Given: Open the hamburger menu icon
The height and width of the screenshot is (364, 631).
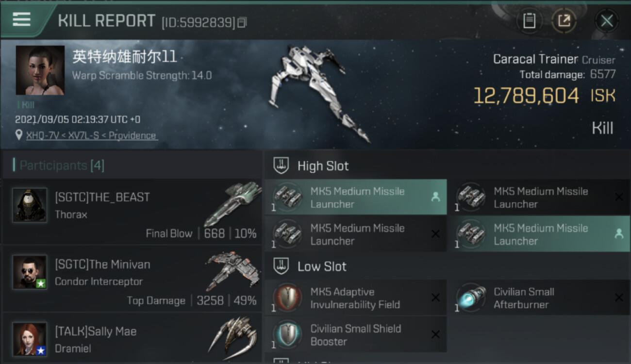Looking at the screenshot, I should click(21, 19).
